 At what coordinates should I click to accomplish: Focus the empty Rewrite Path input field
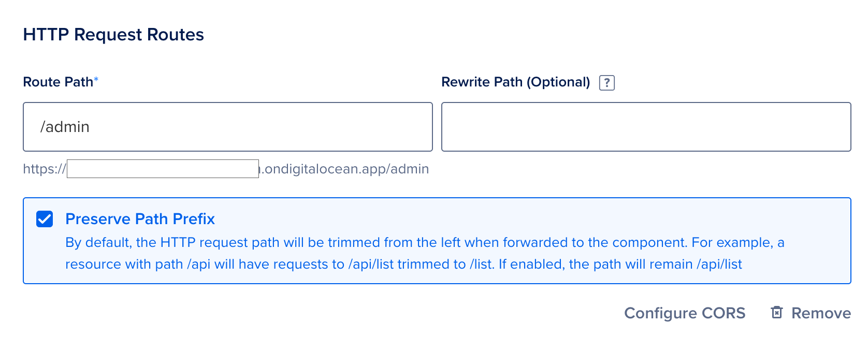(645, 126)
